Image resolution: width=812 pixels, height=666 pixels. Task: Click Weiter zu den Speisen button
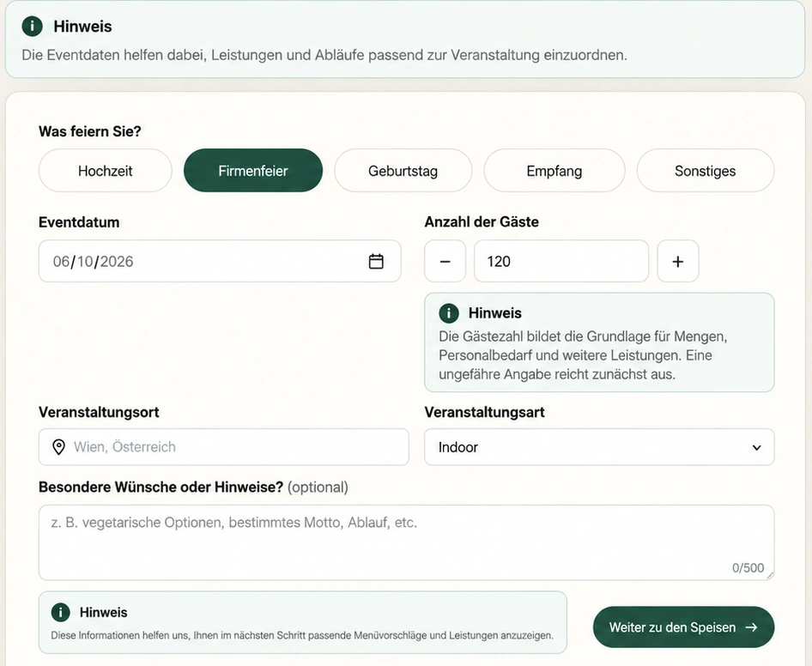[x=683, y=627]
